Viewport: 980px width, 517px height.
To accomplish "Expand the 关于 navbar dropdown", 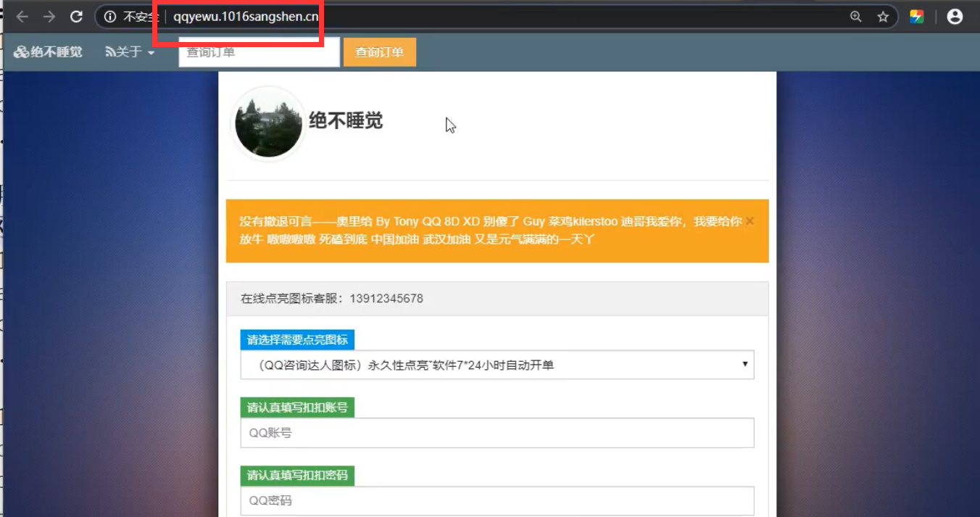I will (130, 52).
